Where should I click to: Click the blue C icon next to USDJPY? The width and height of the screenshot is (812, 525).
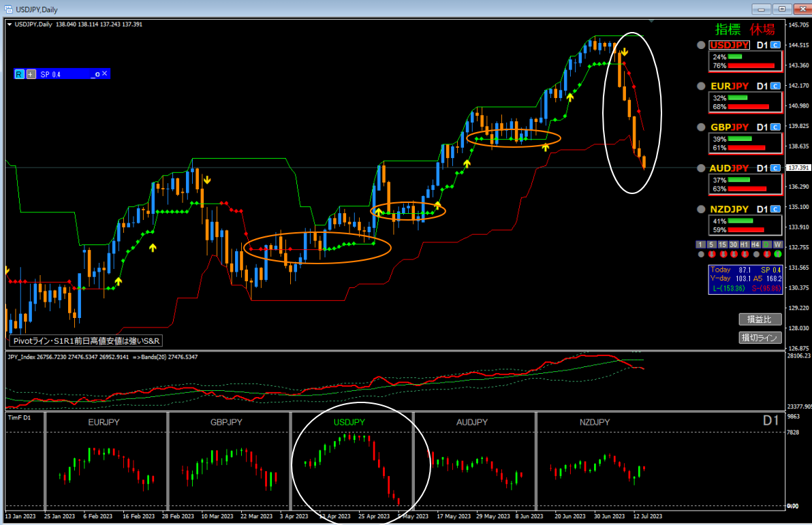click(775, 46)
